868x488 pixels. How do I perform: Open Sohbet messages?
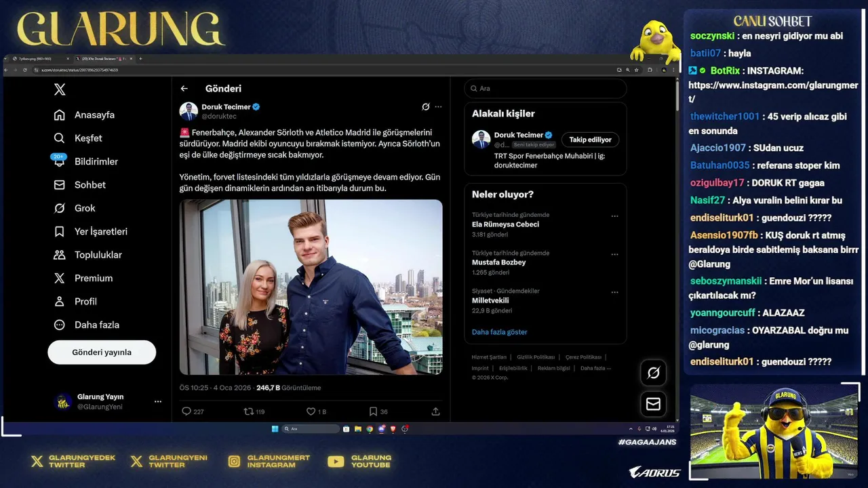[80, 185]
